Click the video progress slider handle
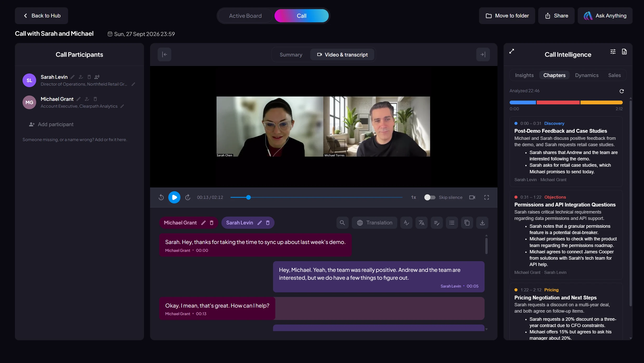 click(x=248, y=197)
